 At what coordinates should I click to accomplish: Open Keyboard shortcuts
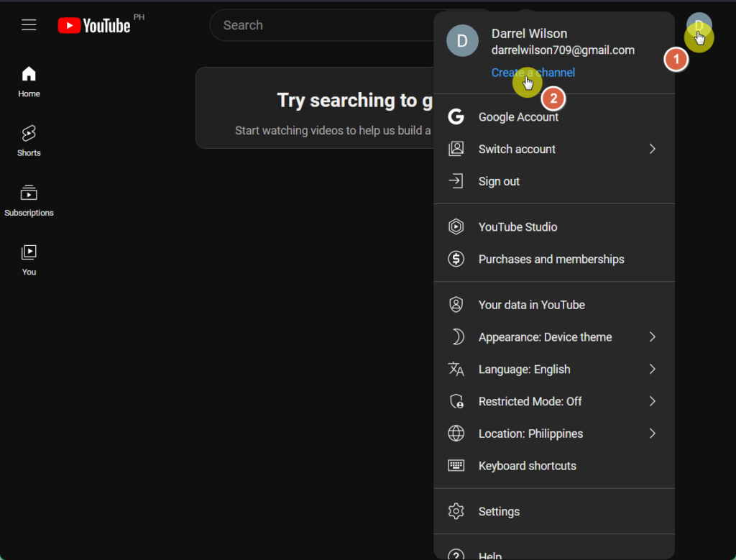[x=554, y=466]
